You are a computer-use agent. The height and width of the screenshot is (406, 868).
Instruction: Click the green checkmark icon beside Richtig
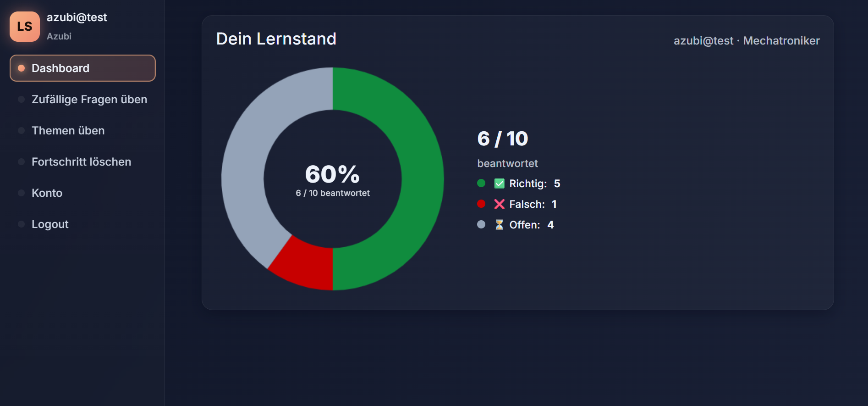(499, 184)
